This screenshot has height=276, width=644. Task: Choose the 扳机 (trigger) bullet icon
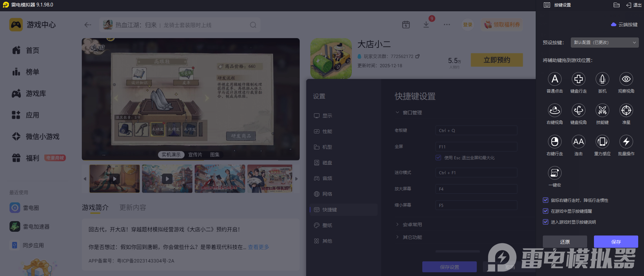[602, 79]
